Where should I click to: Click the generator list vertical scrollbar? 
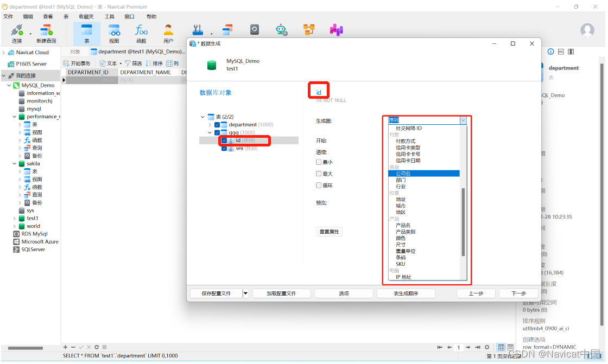click(463, 222)
